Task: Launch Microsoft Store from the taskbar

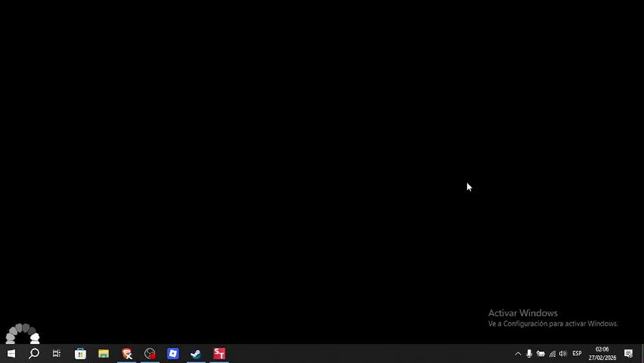Action: (x=80, y=354)
